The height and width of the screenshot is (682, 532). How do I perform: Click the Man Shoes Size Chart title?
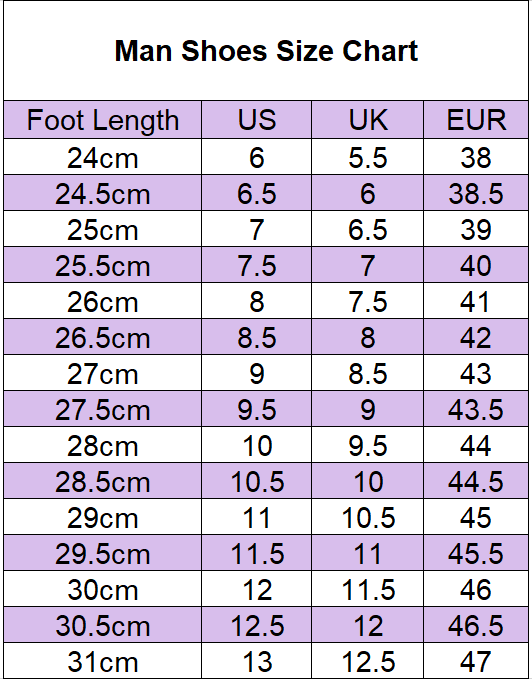click(x=266, y=51)
